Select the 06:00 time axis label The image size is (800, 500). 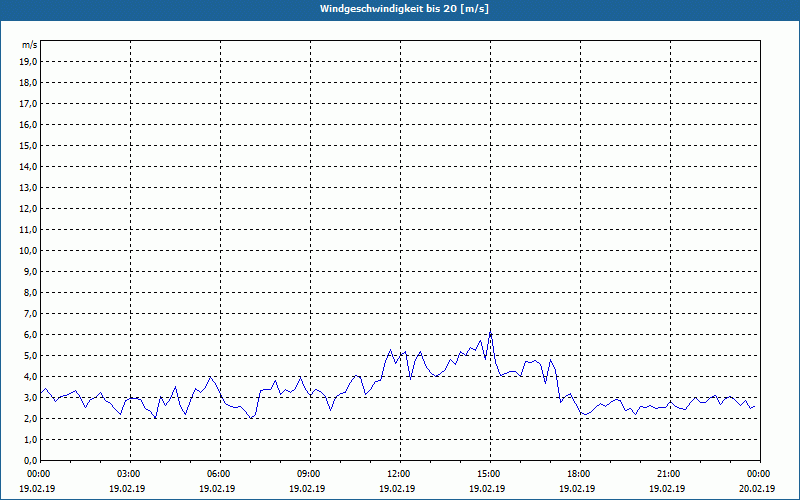click(218, 473)
